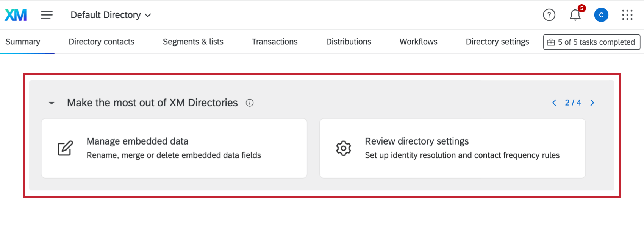Open the Manage embedded data card
644x227 pixels.
[x=174, y=148]
